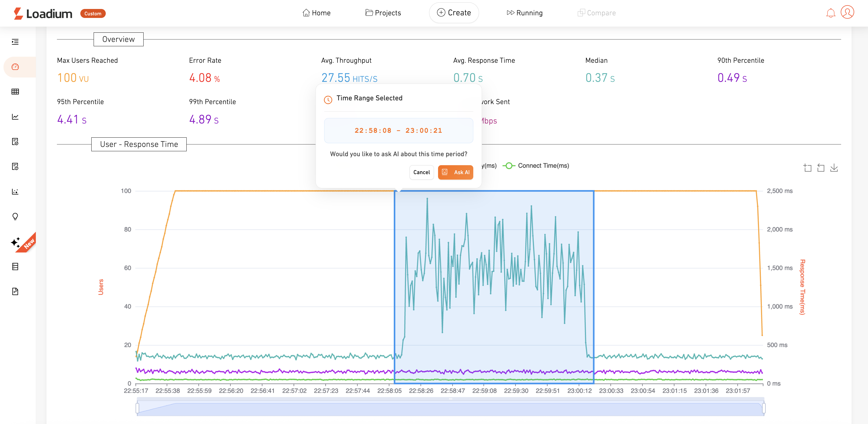Open the scatter chart sidebar icon
The height and width of the screenshot is (424, 868).
click(15, 191)
